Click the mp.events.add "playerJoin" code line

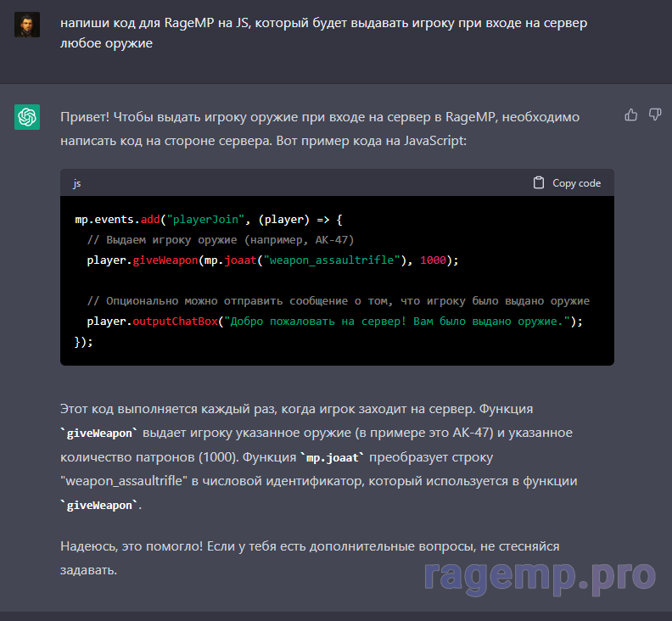(x=207, y=220)
